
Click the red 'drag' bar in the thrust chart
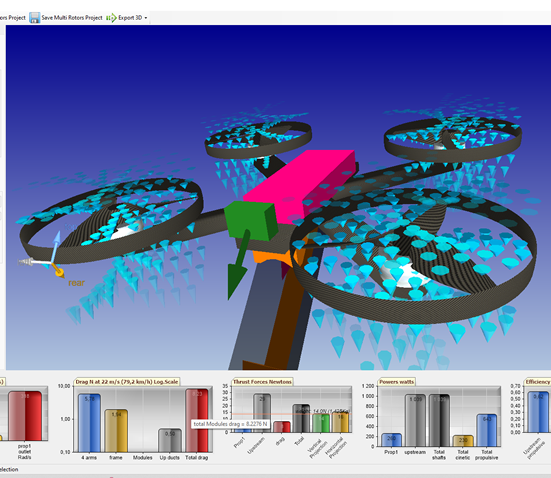point(282,427)
